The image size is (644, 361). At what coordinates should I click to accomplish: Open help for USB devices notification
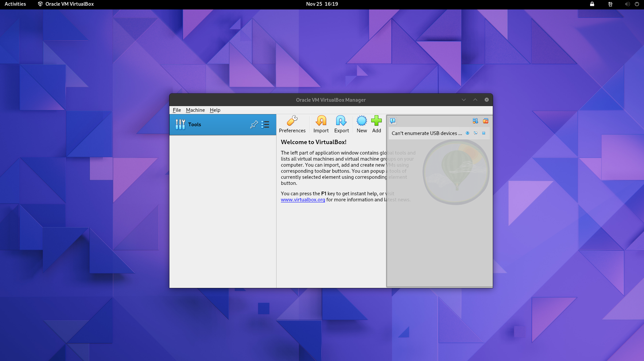(468, 133)
